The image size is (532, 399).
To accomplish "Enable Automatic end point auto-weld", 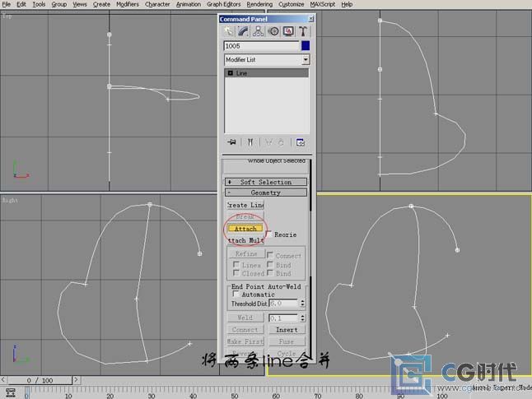I will click(236, 294).
